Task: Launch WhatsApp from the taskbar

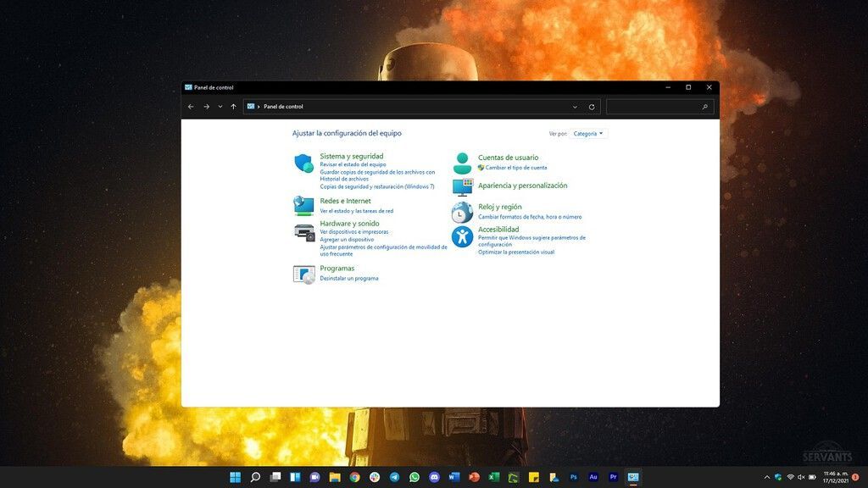Action: [x=415, y=477]
